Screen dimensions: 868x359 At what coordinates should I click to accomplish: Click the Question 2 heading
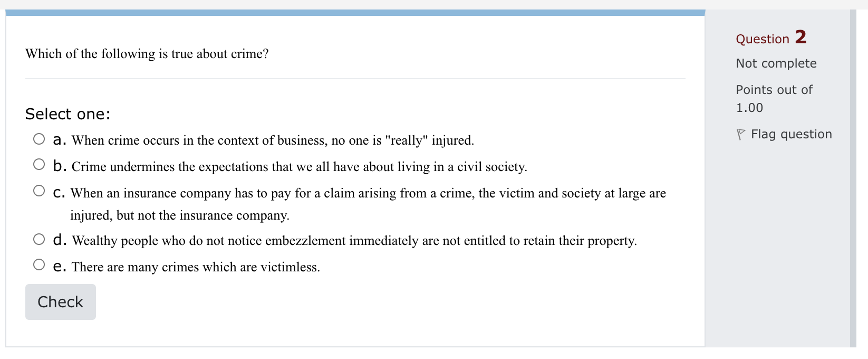pyautogui.click(x=770, y=38)
